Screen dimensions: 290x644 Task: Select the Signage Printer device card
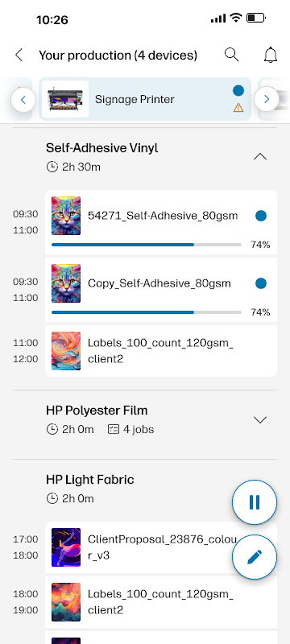pos(145,99)
